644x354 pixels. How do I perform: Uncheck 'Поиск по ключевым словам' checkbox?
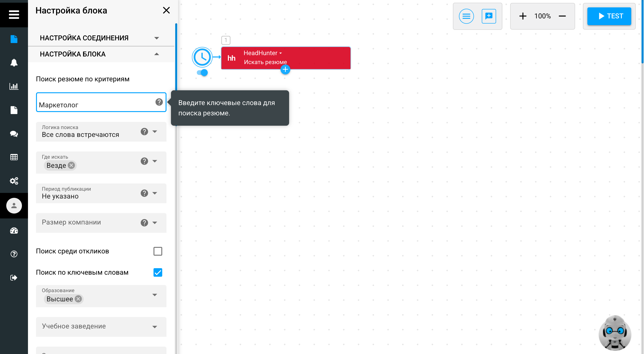coord(158,272)
